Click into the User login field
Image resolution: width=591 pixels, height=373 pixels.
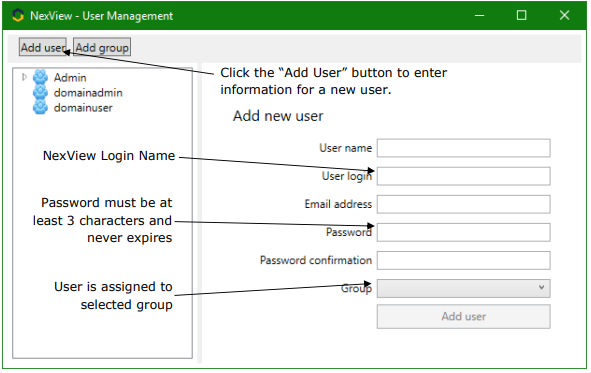[464, 176]
